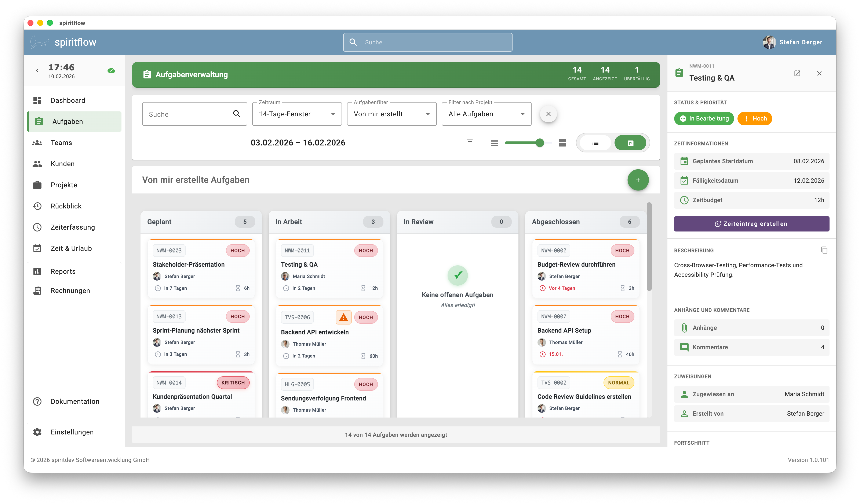The image size is (860, 504).
Task: Collapse the sidebar with the back chevron
Action: pyautogui.click(x=37, y=71)
